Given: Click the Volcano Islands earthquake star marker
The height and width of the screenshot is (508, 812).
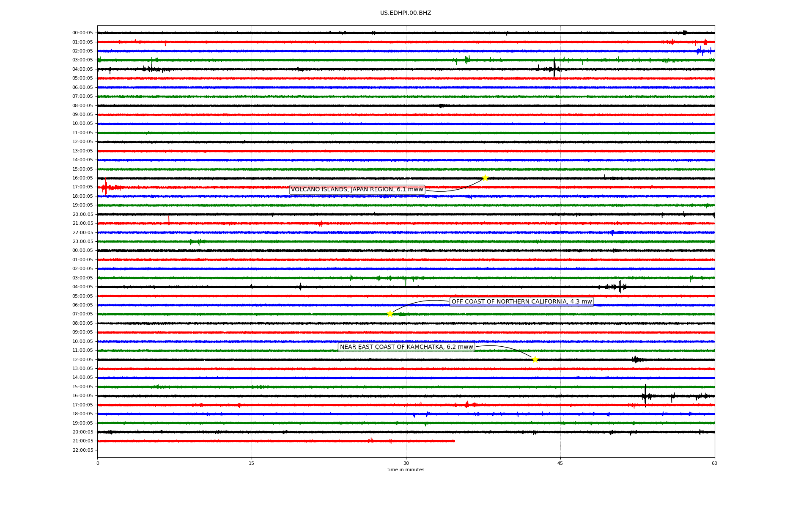Looking at the screenshot, I should click(x=485, y=178).
